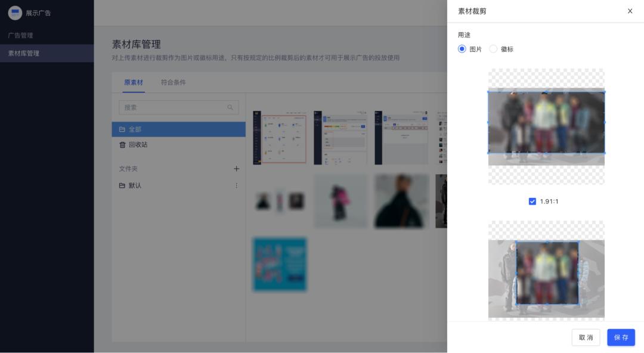Open 回收站 via its trash icon
This screenshot has height=353, width=644.
tap(122, 145)
